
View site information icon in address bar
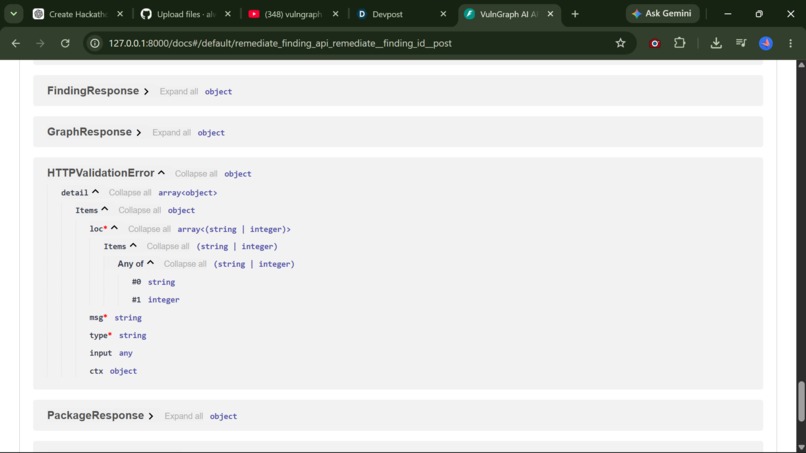click(95, 43)
